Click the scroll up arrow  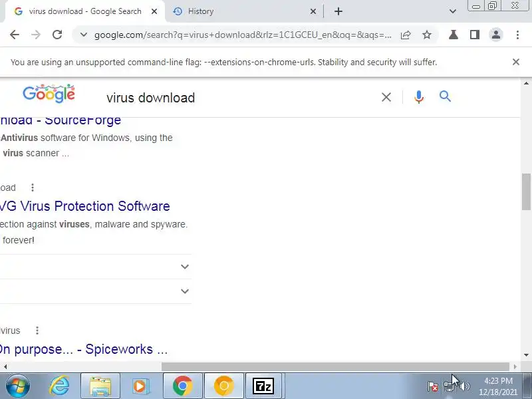pos(526,83)
